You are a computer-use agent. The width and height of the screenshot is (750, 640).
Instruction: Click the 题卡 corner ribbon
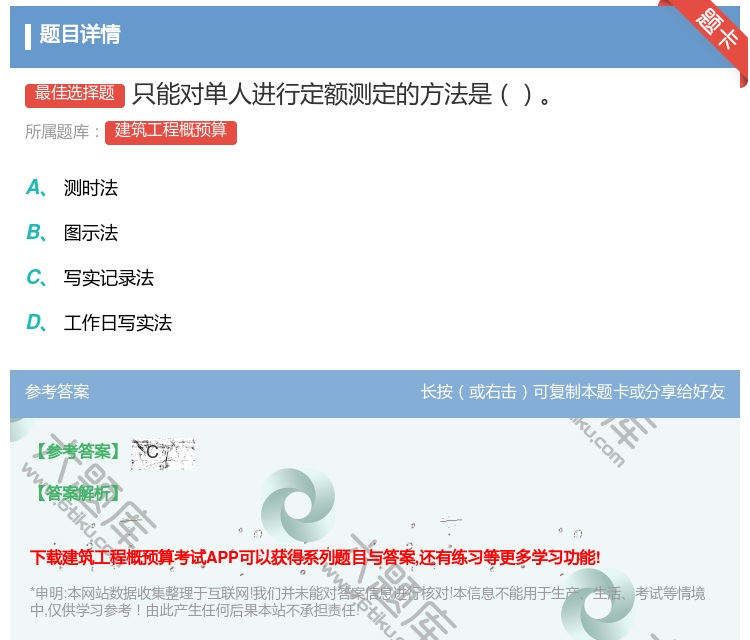[x=715, y=31]
